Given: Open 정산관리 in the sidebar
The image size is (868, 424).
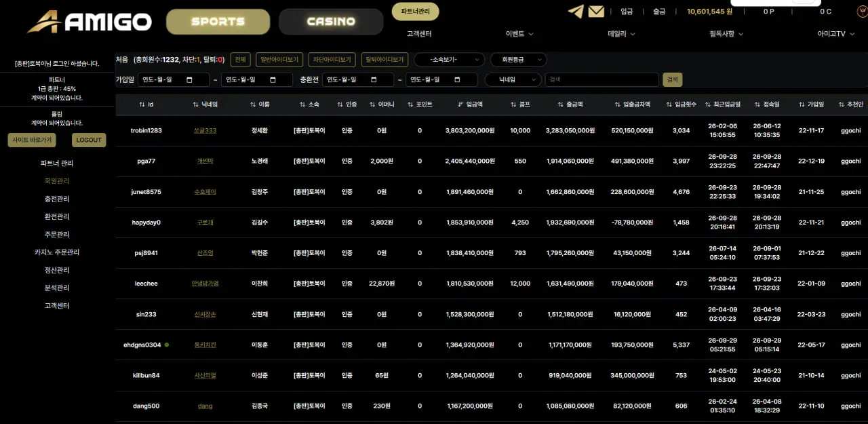Looking at the screenshot, I should click(x=57, y=270).
